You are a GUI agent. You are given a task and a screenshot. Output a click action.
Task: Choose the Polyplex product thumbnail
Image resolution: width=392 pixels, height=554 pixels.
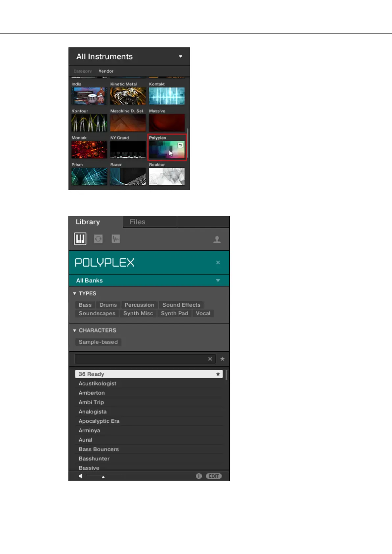click(167, 150)
